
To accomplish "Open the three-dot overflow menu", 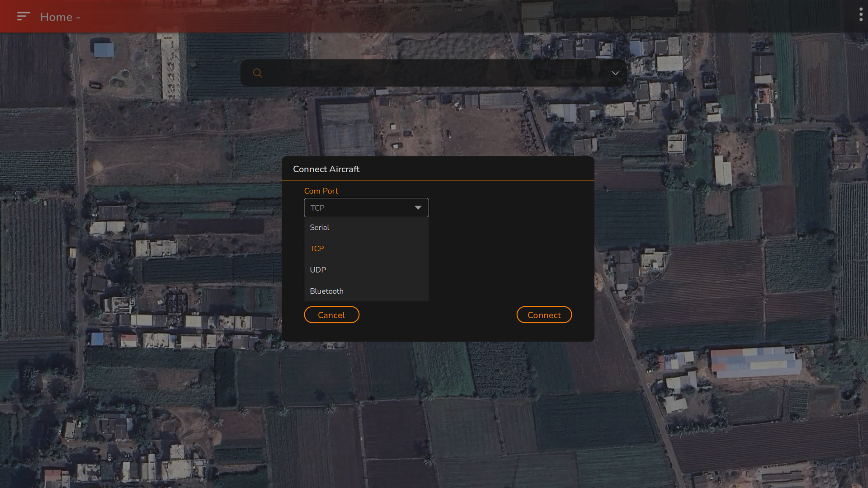I will coord(861,15).
